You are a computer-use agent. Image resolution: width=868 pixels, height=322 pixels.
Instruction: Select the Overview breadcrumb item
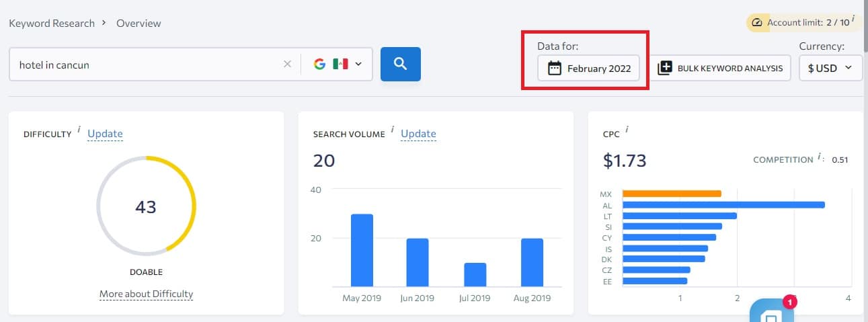[139, 23]
